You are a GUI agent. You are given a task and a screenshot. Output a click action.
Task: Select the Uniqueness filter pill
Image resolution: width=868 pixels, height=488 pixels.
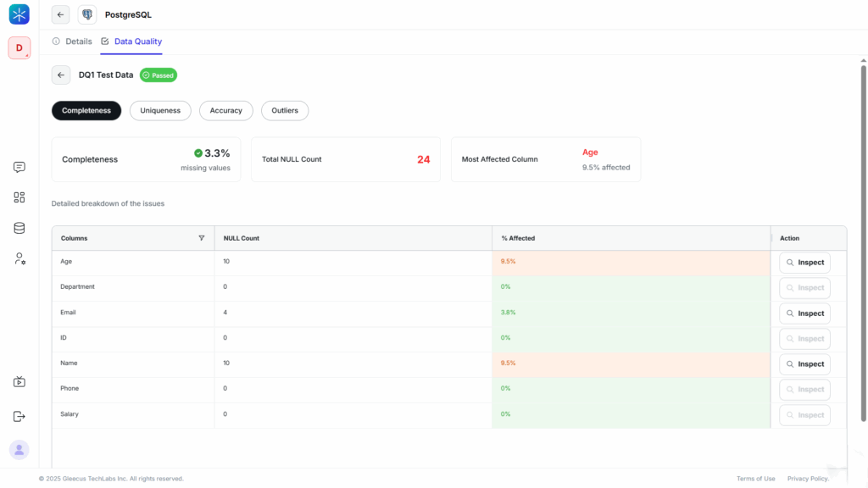point(160,110)
